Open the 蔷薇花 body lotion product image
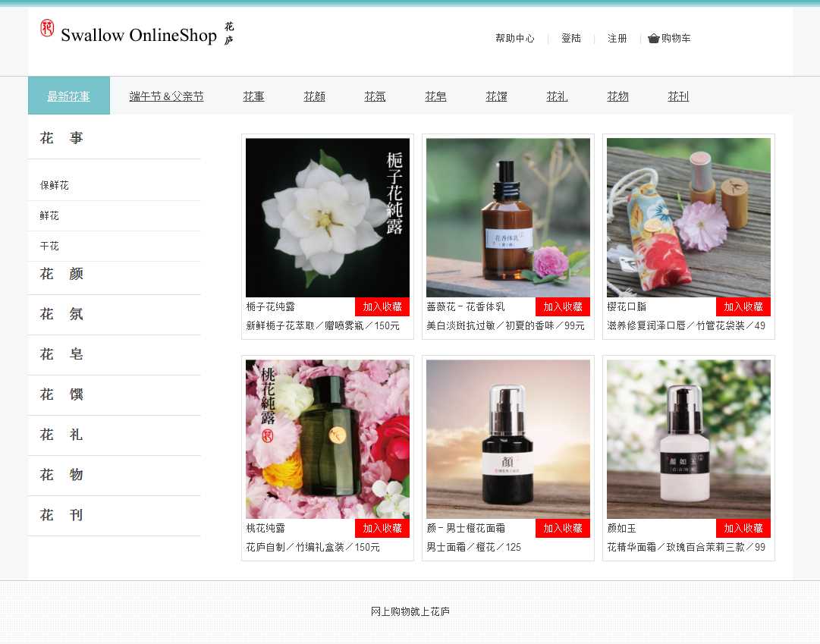Viewport: 820px width, 644px height. click(507, 218)
